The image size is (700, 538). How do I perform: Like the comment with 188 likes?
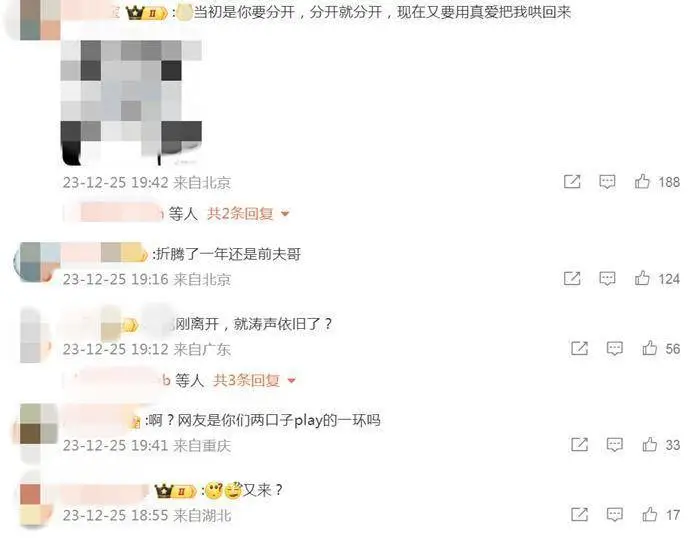point(642,181)
